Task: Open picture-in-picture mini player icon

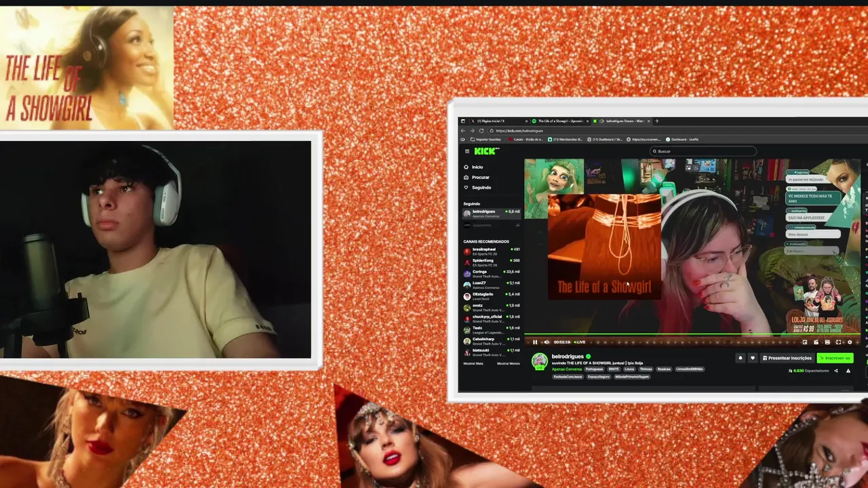Action: 805,342
